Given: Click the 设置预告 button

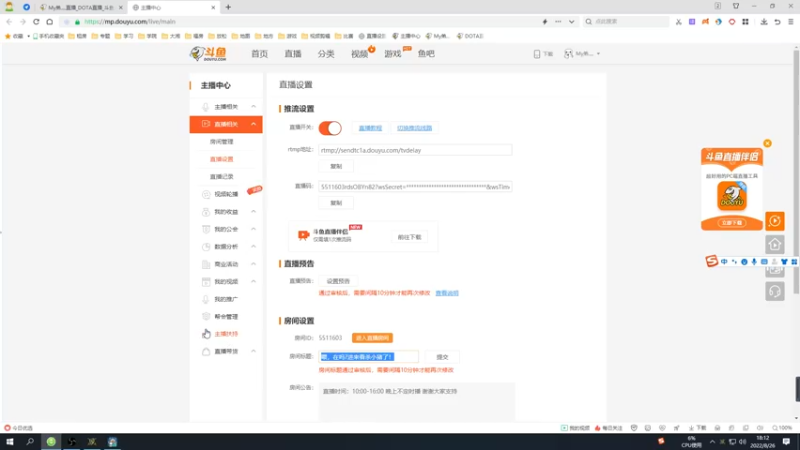Looking at the screenshot, I should [x=338, y=281].
